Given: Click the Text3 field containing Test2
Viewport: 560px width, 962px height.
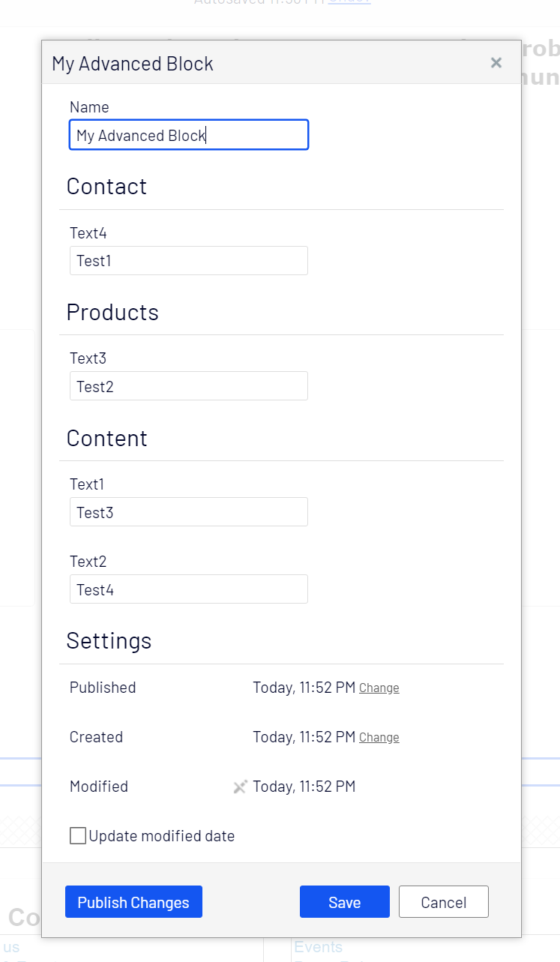Looking at the screenshot, I should click(x=189, y=386).
